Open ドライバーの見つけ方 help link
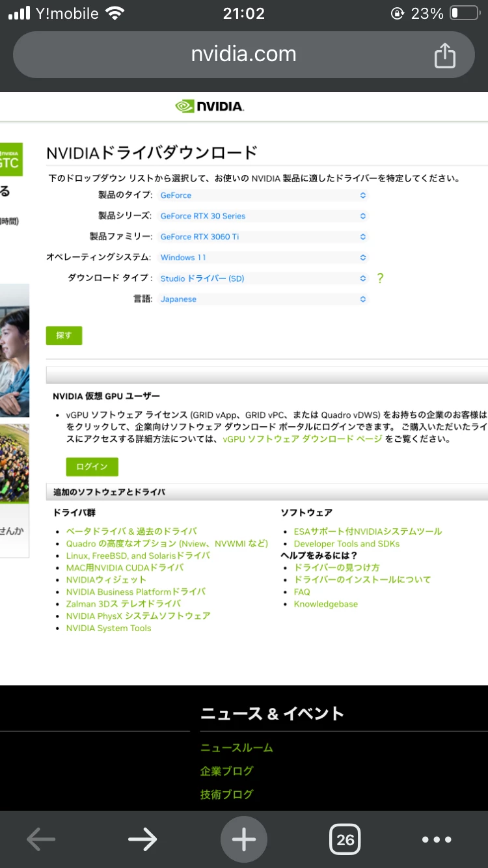This screenshot has height=868, width=488. (x=336, y=568)
